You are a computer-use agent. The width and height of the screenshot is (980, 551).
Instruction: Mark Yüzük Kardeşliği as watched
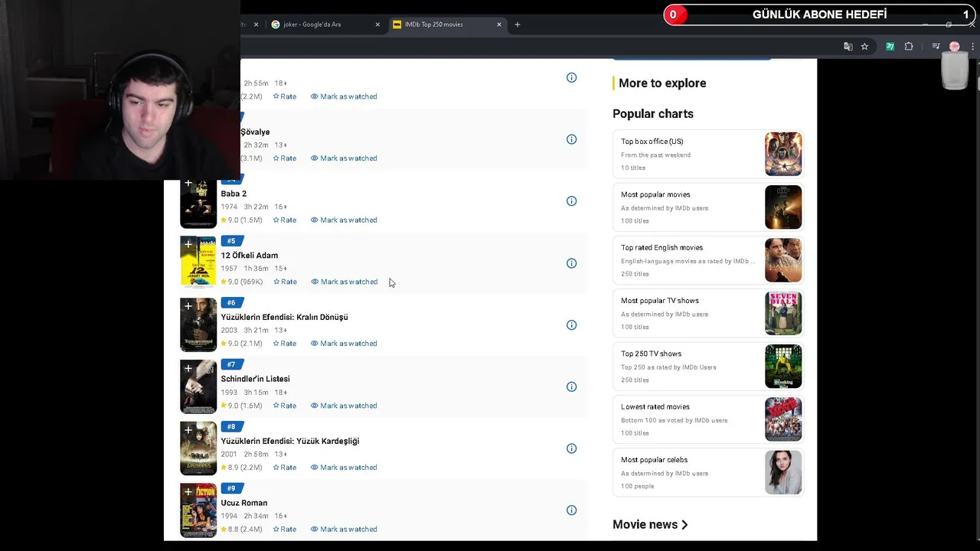344,468
